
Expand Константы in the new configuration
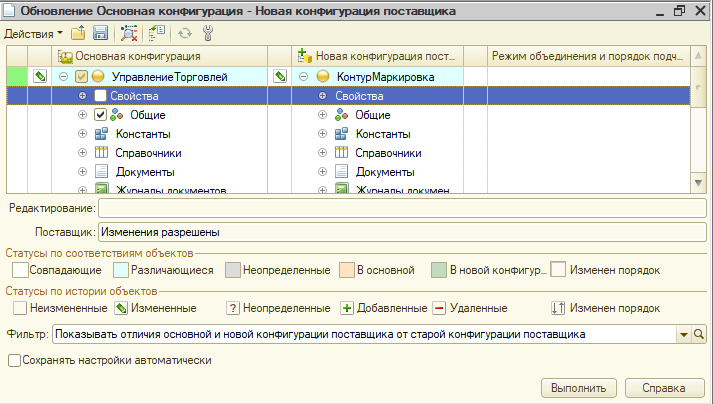pyautogui.click(x=322, y=134)
